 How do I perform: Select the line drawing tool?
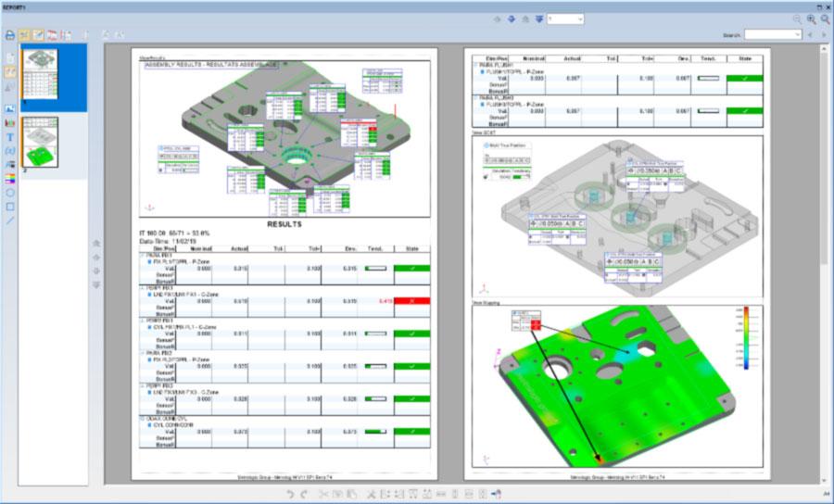click(9, 220)
